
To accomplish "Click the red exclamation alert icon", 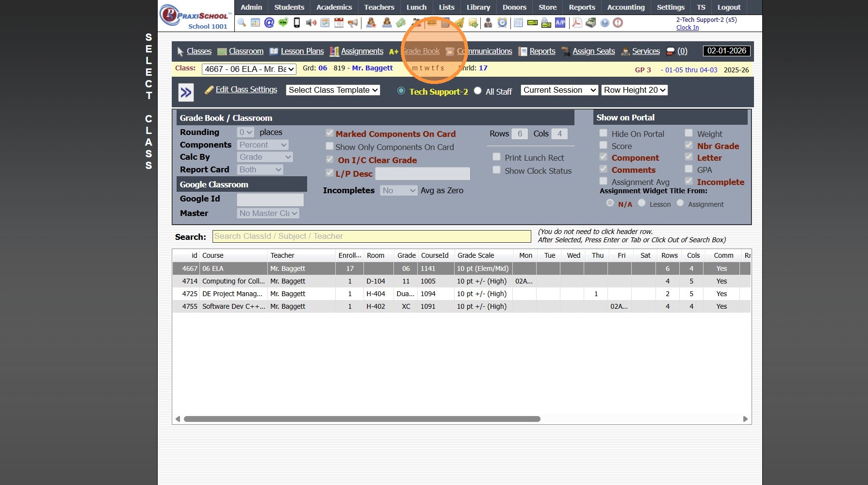I will [x=618, y=23].
